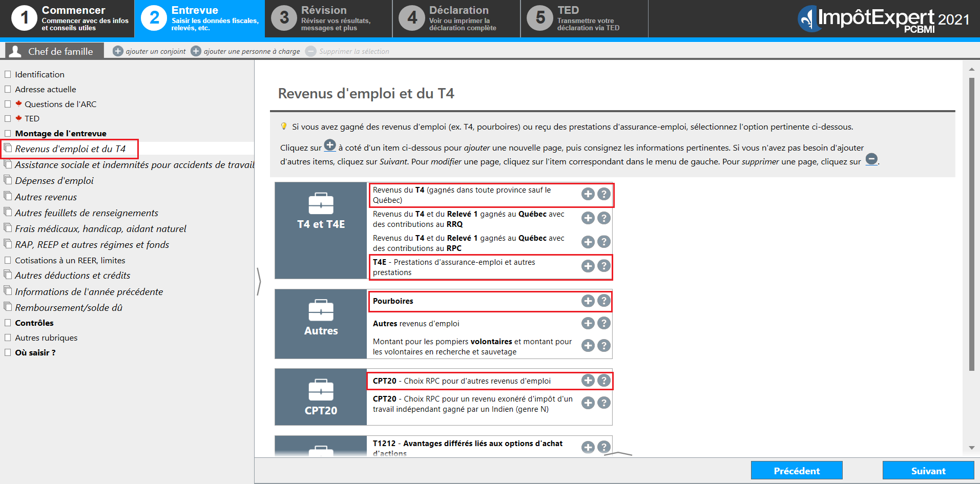Go to step 5 TED transmission

[x=585, y=18]
